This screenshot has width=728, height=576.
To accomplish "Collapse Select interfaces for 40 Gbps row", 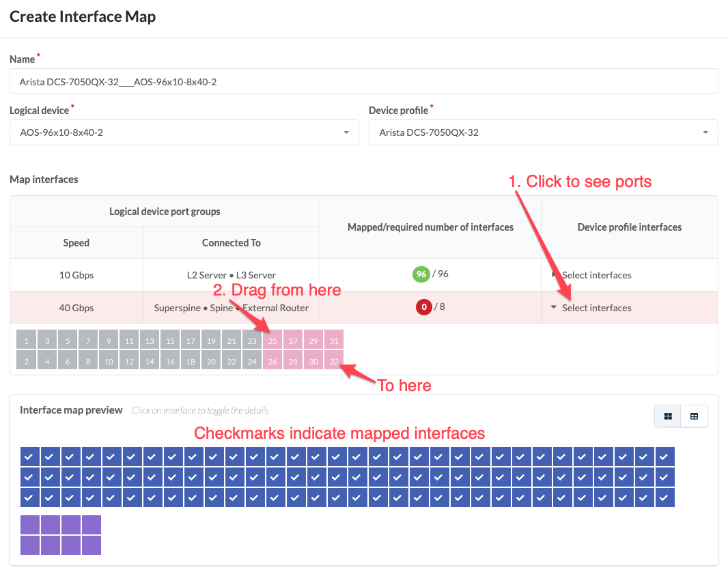I will point(591,308).
